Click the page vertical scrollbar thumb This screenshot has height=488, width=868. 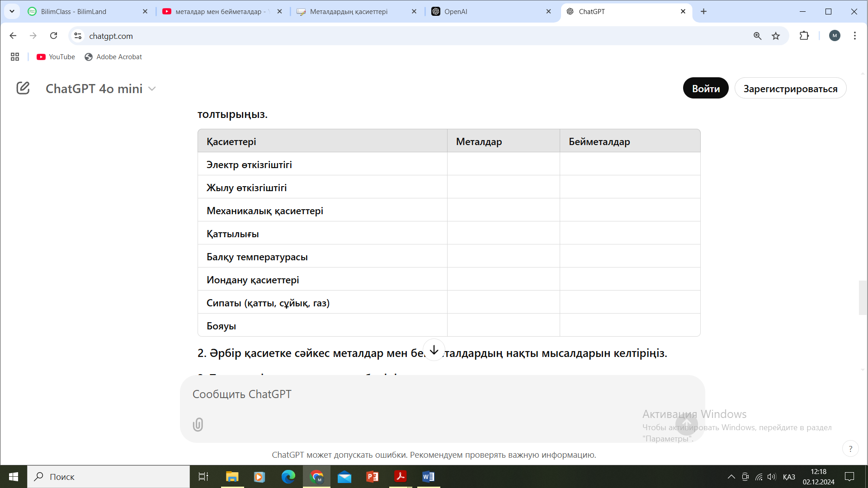[x=863, y=298]
